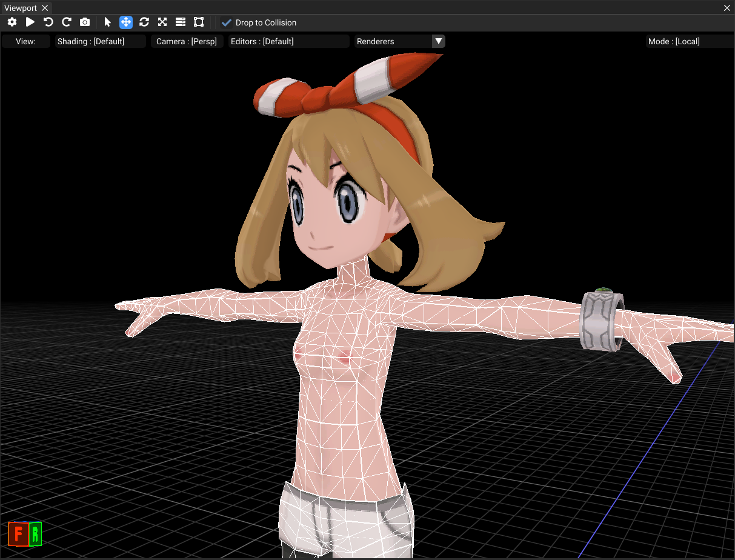Open viewport settings gear icon
This screenshot has height=560, width=735.
12,22
